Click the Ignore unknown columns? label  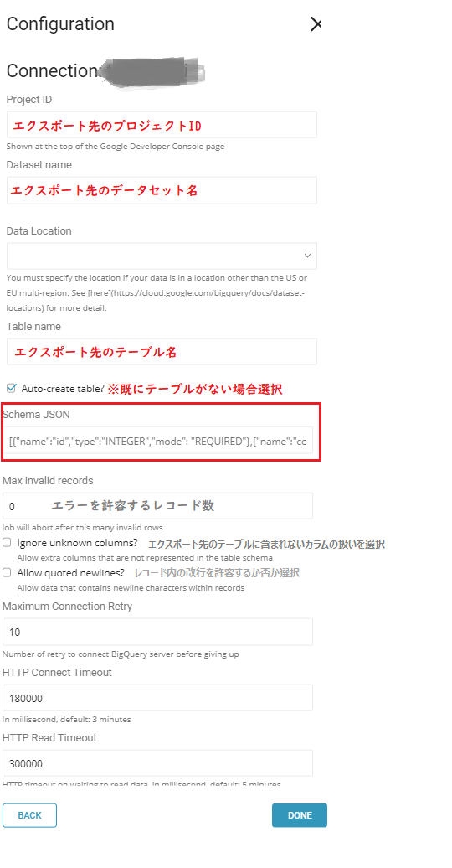point(78,543)
